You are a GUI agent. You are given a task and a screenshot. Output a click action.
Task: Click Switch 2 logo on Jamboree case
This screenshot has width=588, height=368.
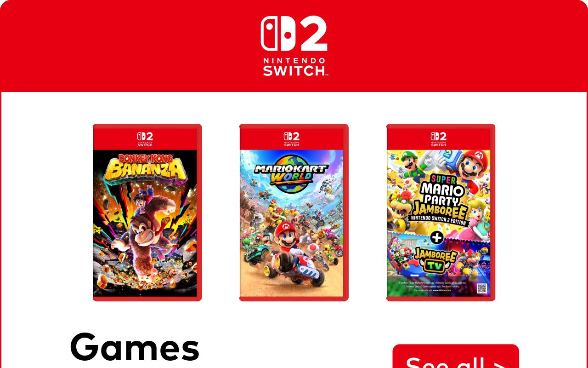click(x=439, y=138)
